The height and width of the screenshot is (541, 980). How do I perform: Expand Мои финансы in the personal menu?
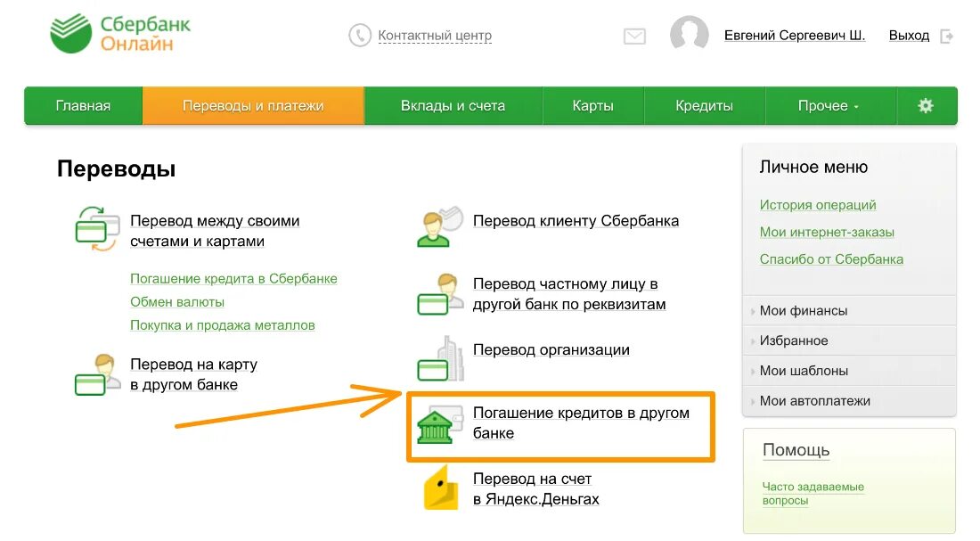click(849, 311)
